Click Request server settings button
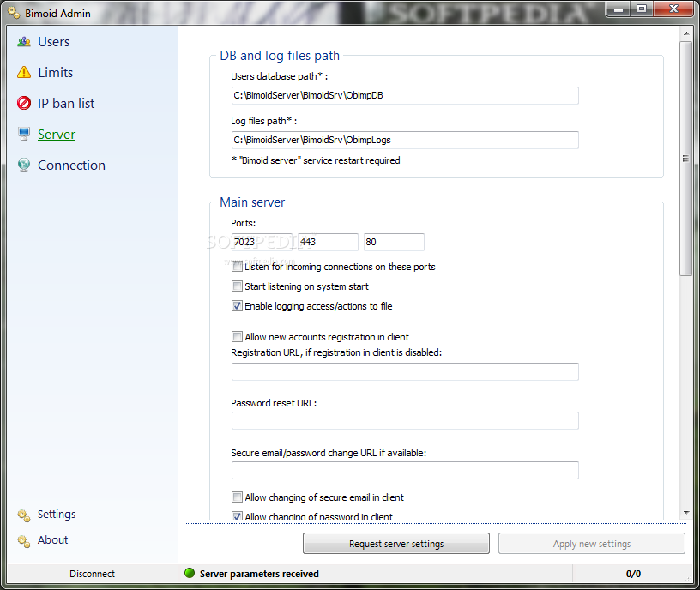 click(396, 543)
